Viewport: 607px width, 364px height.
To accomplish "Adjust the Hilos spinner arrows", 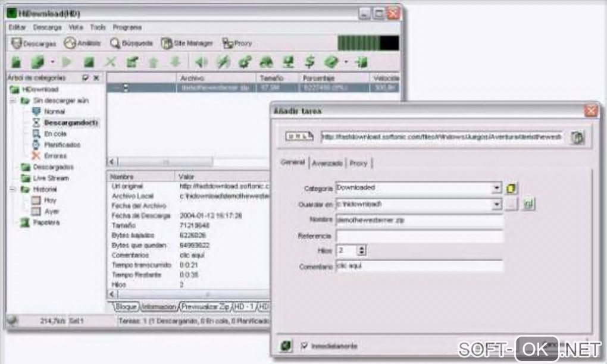I will coord(362,250).
